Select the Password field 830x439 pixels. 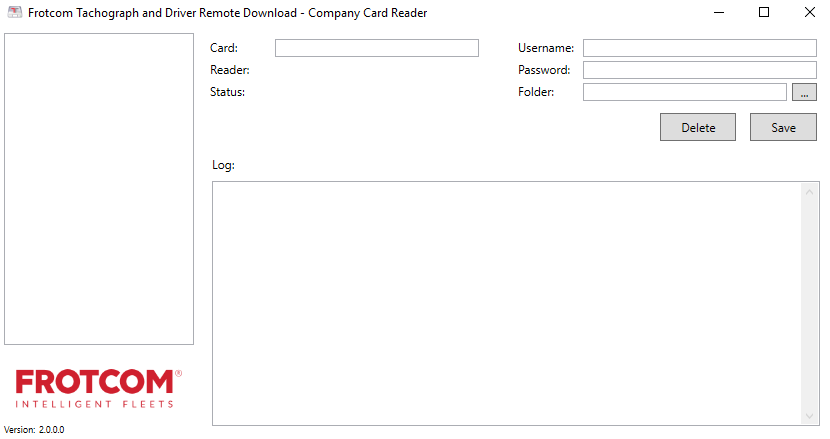tap(699, 70)
